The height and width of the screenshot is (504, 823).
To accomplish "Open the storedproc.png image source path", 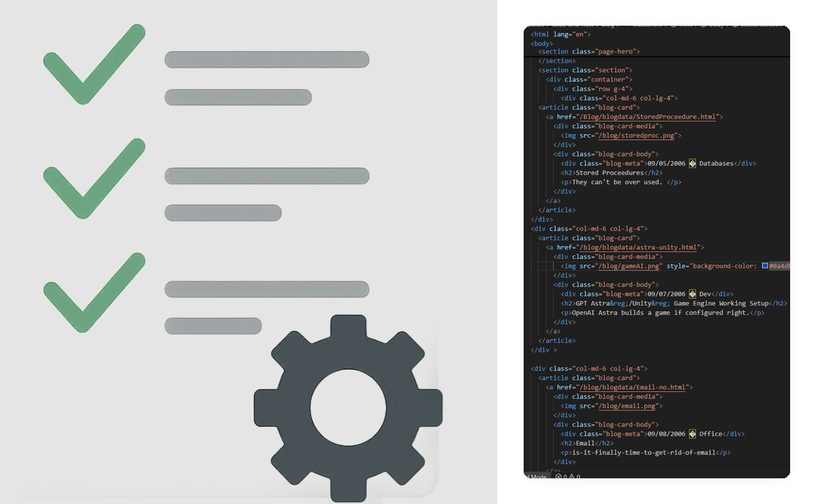I will [x=636, y=136].
